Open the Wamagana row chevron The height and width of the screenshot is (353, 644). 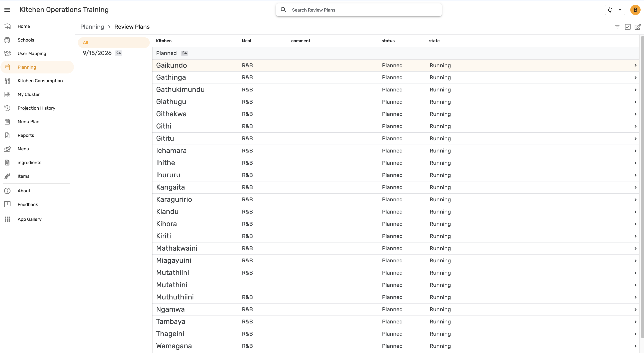(x=635, y=346)
